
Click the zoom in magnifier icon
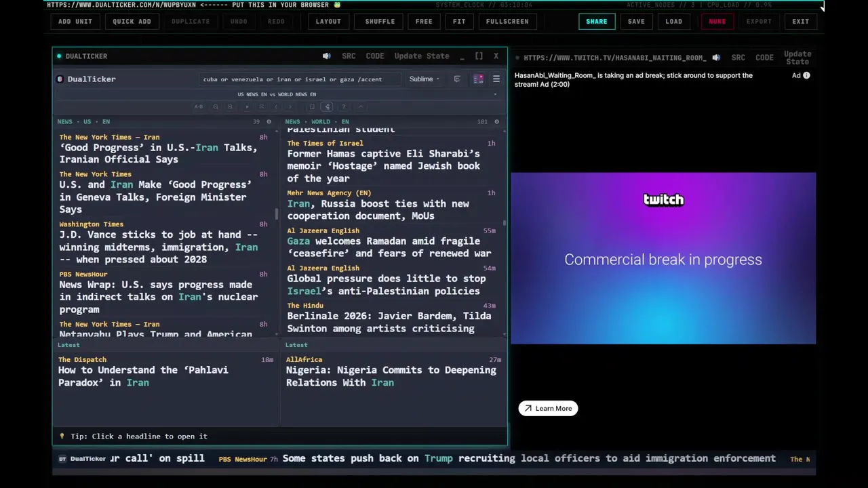pos(230,106)
